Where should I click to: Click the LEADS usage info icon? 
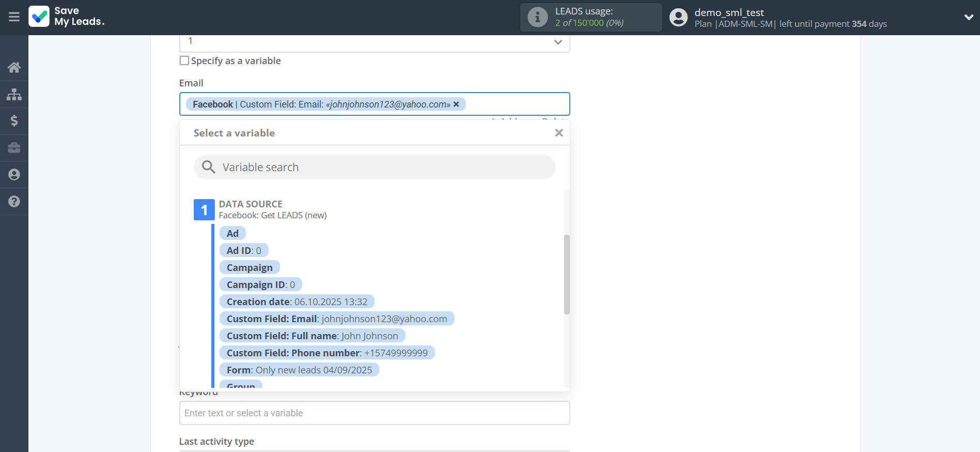(537, 17)
